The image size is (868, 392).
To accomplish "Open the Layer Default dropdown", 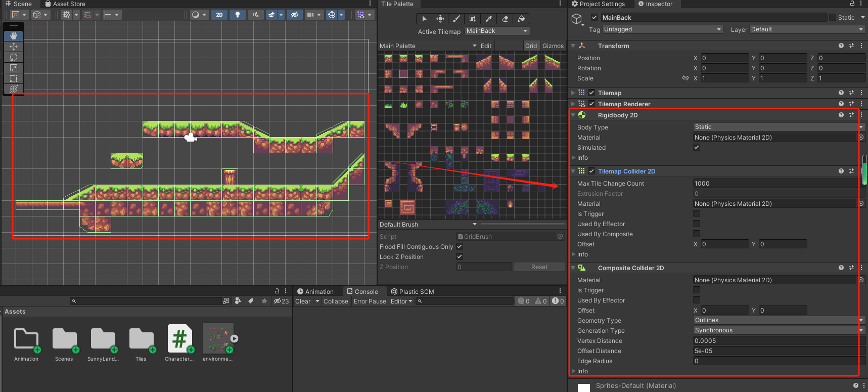I will pos(807,29).
